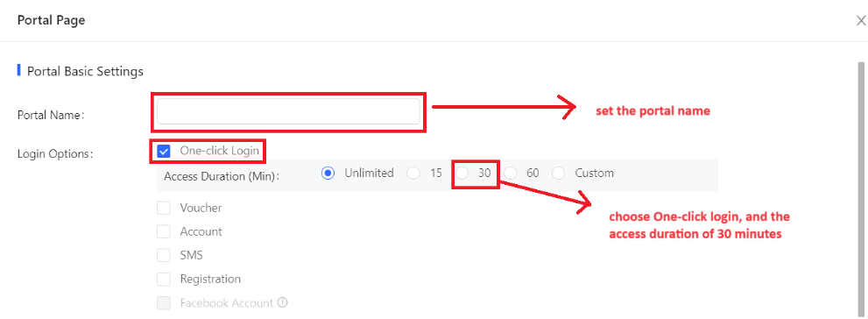Click the Access Duration (Min) label
The height and width of the screenshot is (319, 868).
click(x=222, y=177)
